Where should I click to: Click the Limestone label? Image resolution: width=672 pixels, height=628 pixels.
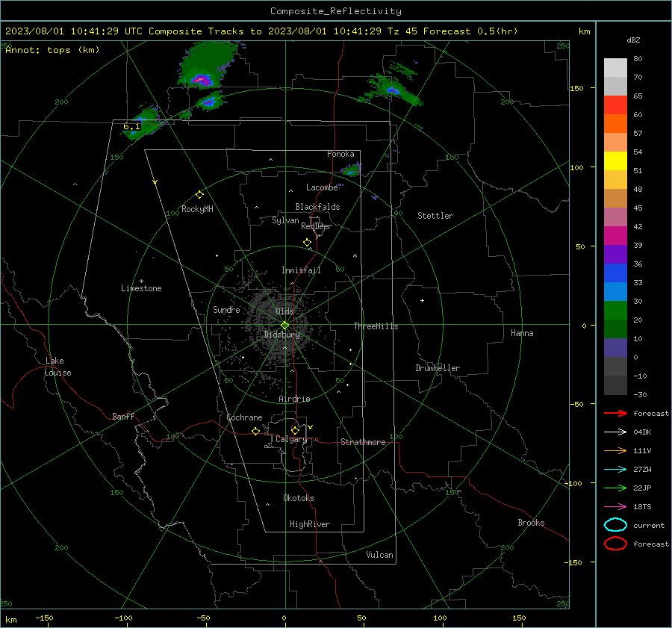pyautogui.click(x=141, y=288)
